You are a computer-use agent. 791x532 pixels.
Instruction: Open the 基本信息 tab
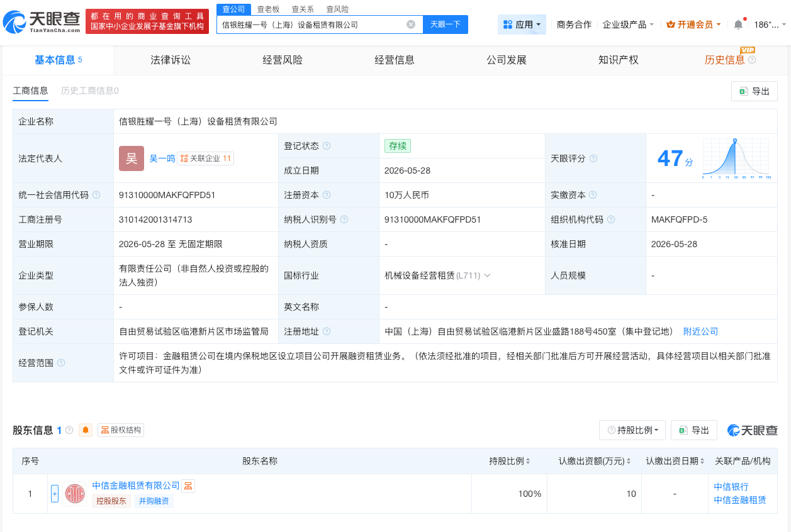[58, 60]
